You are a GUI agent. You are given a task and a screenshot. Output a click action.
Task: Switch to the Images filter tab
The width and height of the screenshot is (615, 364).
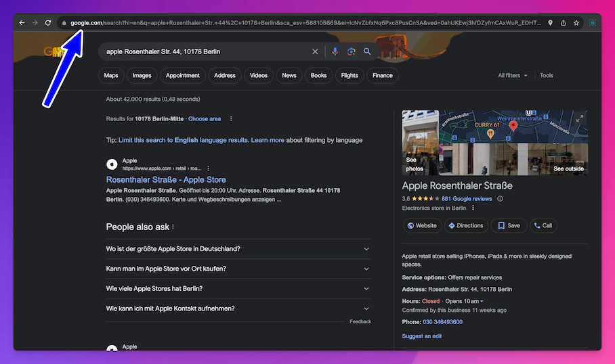142,76
